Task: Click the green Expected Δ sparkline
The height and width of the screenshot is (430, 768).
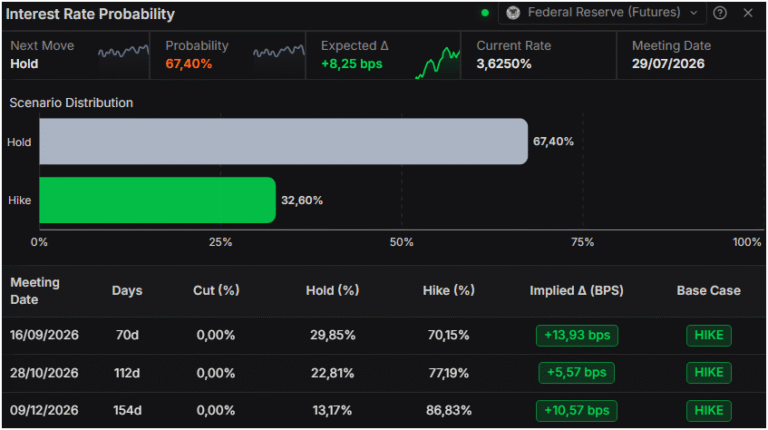Action: coord(437,62)
